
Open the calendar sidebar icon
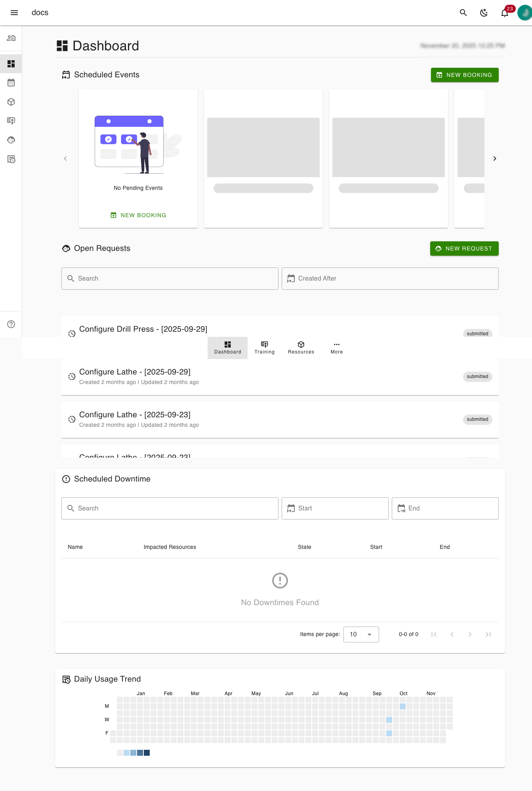[x=11, y=83]
